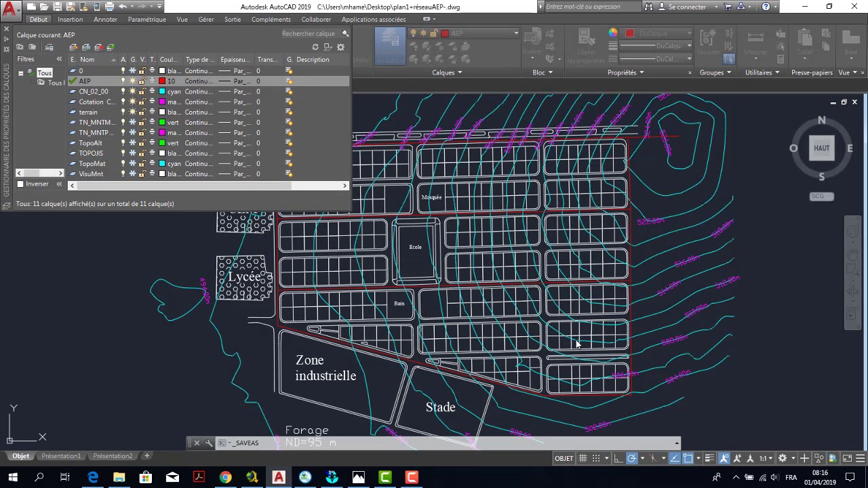Image resolution: width=868 pixels, height=488 pixels.
Task: Click the New layer icon in layer manager
Action: point(74,47)
